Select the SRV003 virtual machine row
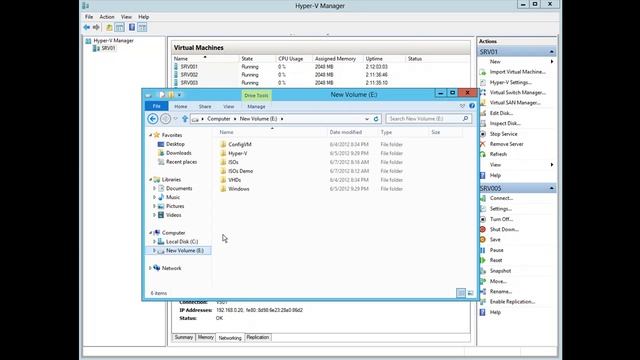 coord(320,83)
